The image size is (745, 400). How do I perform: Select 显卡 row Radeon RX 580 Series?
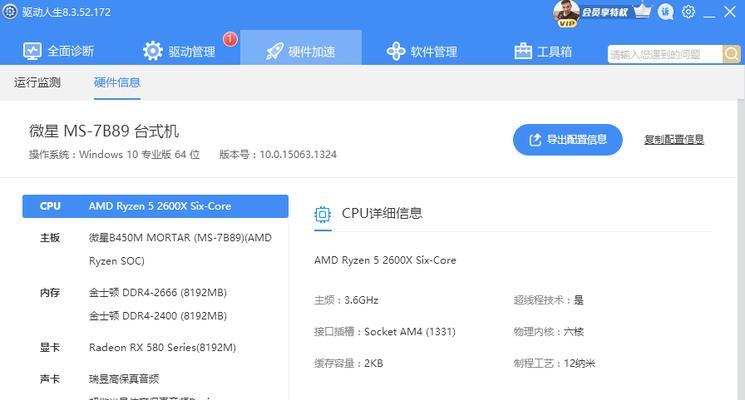click(x=155, y=347)
